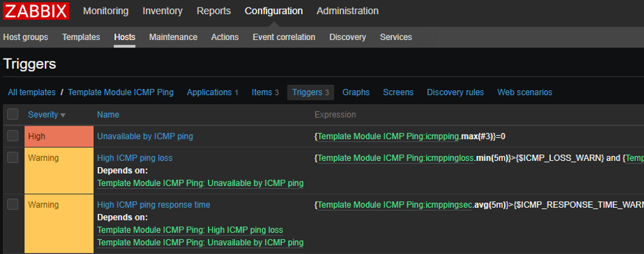The width and height of the screenshot is (644, 254).
Task: Open icmppingsec item link in expression
Action: [x=395, y=204]
